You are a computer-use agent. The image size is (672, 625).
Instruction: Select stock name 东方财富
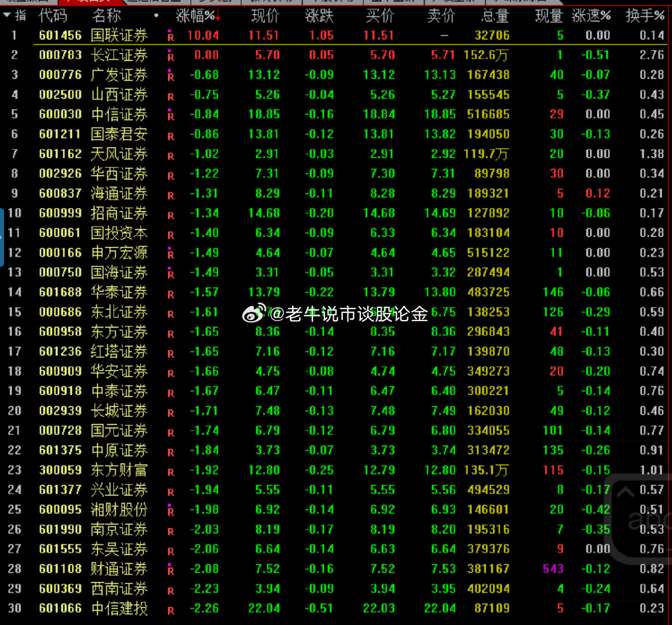coord(119,470)
